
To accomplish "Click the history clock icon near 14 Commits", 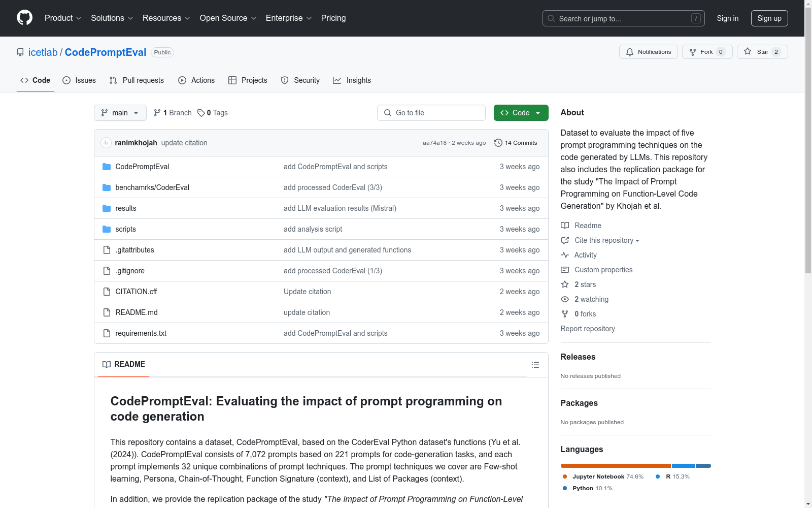I will [498, 143].
